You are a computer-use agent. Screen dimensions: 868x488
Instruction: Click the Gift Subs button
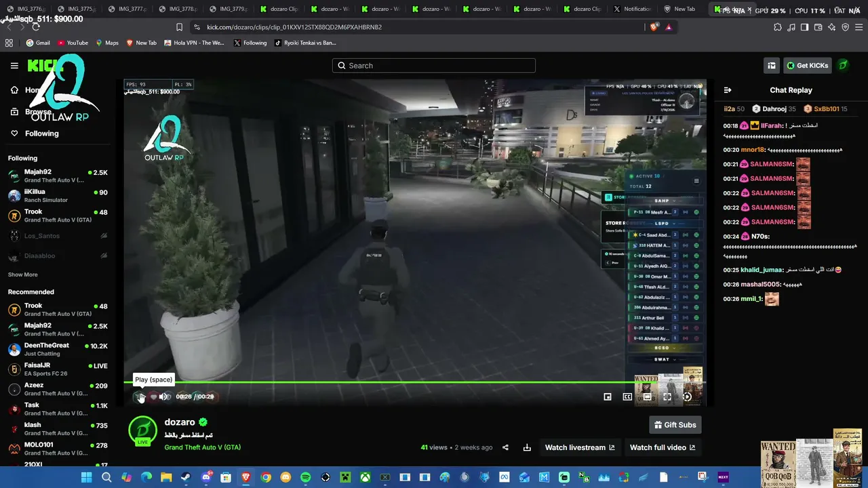click(x=675, y=425)
